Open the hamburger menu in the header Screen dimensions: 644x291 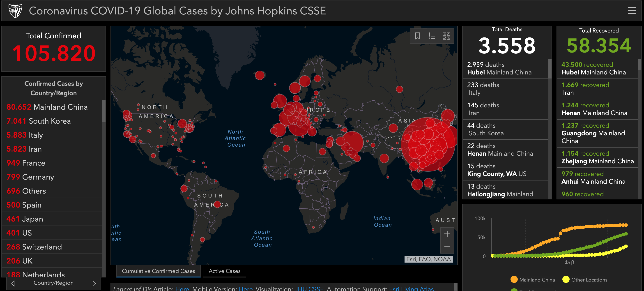pos(632,11)
